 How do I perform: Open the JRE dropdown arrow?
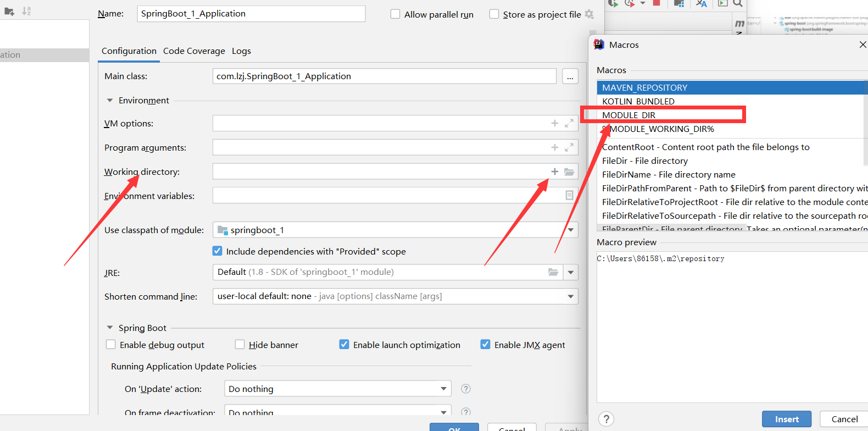571,272
